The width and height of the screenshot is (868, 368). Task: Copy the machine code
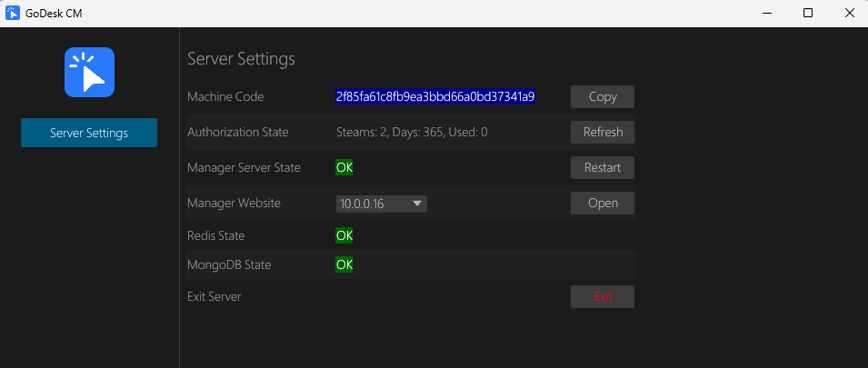click(602, 96)
